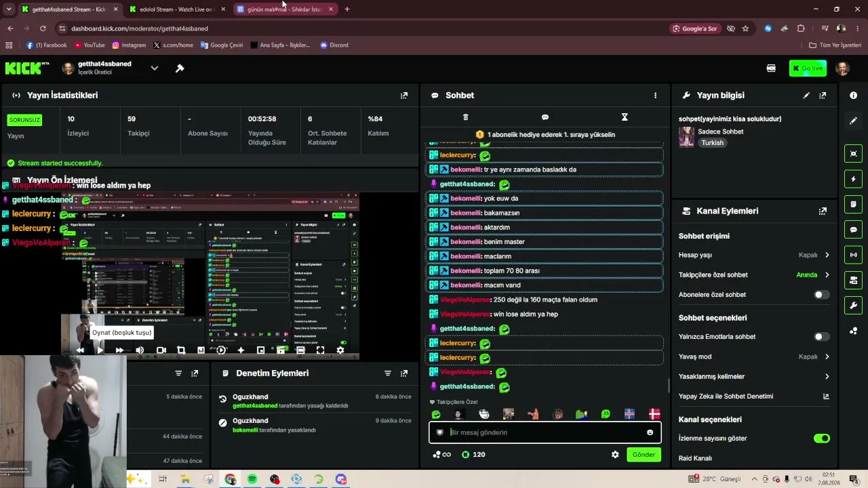Click the channel points infinity icon

(442, 455)
